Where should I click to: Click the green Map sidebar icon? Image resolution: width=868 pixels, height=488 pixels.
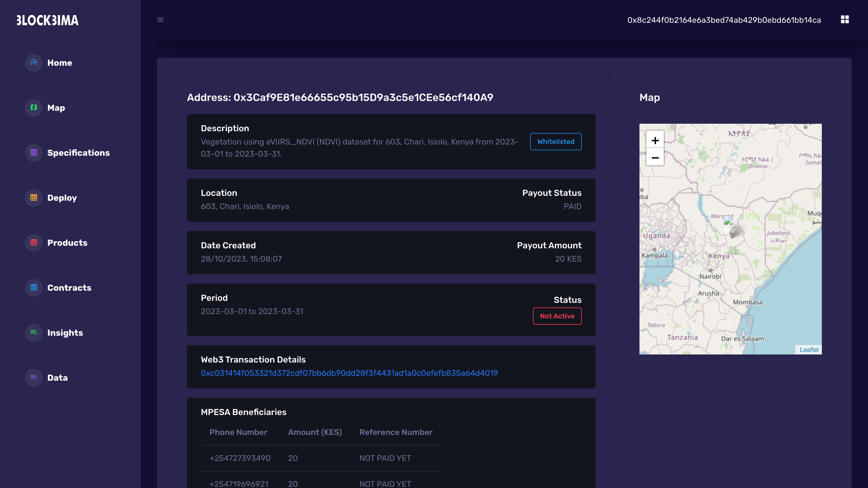[x=34, y=108]
